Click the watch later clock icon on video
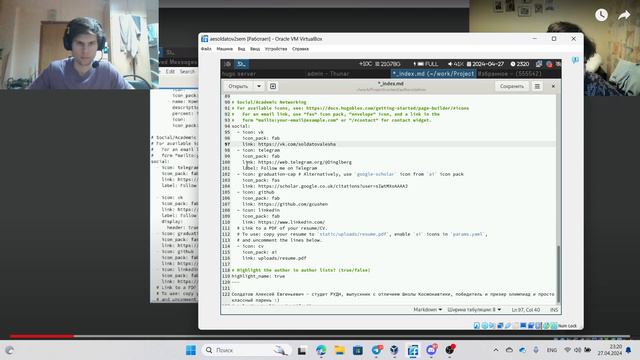Screen dimensions: 640x360 [x=601, y=15]
